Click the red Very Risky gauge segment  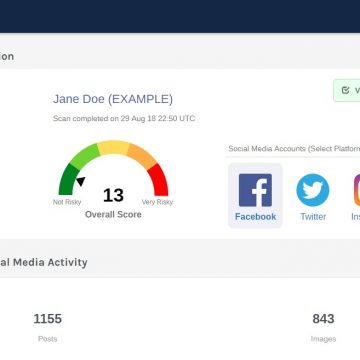[x=159, y=180]
